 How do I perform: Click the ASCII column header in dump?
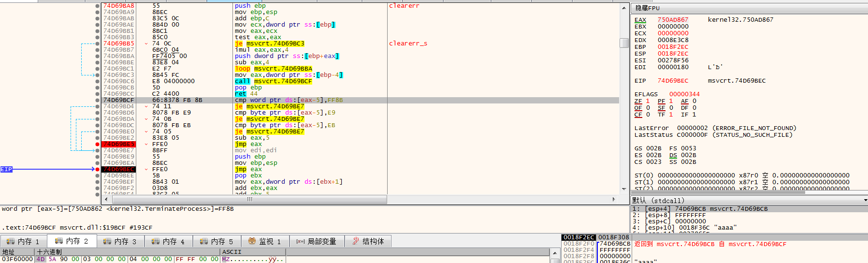(x=253, y=252)
